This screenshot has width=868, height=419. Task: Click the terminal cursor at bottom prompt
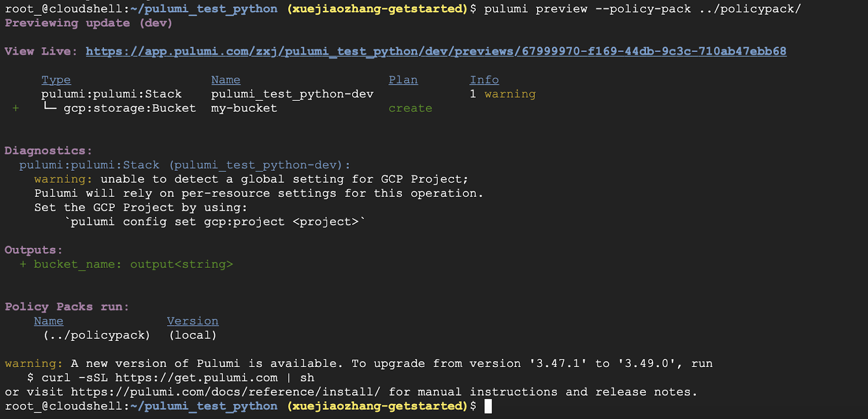tap(488, 406)
